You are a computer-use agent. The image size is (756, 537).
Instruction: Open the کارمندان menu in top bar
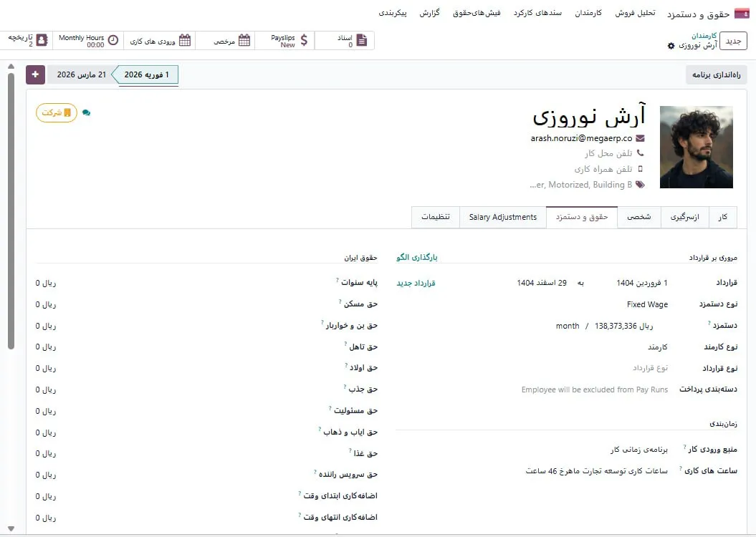[x=588, y=13]
